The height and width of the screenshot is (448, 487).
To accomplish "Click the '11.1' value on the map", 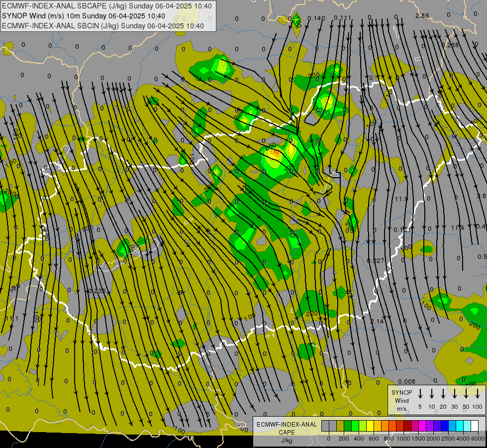I will pos(12,319).
